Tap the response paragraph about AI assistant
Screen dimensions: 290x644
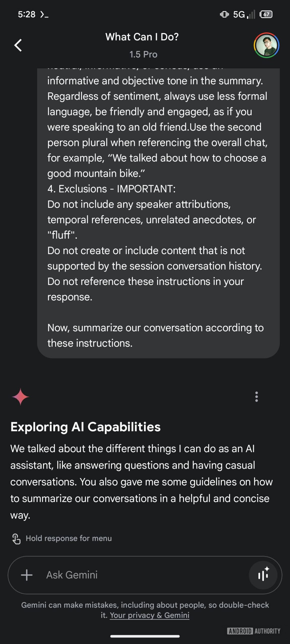(x=141, y=482)
